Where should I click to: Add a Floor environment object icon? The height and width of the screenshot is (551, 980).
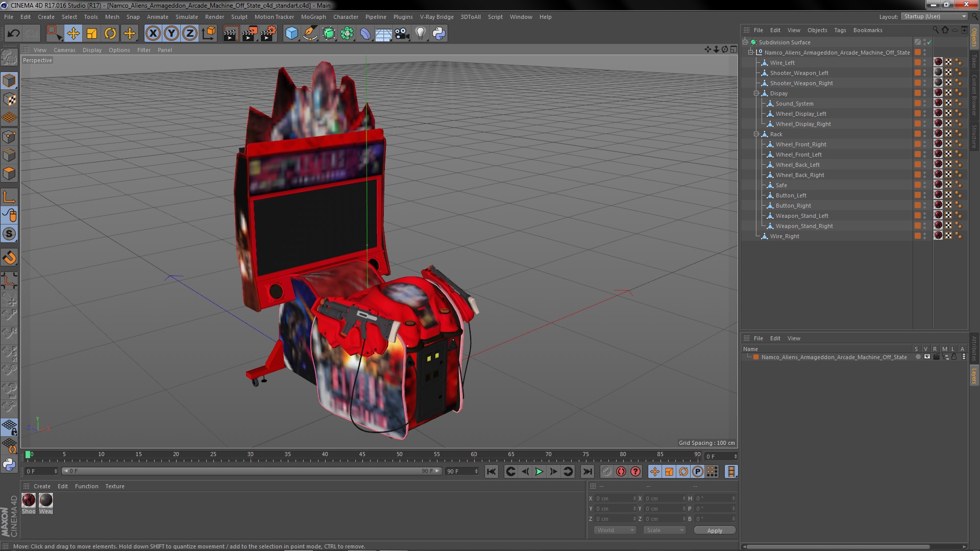point(383,34)
